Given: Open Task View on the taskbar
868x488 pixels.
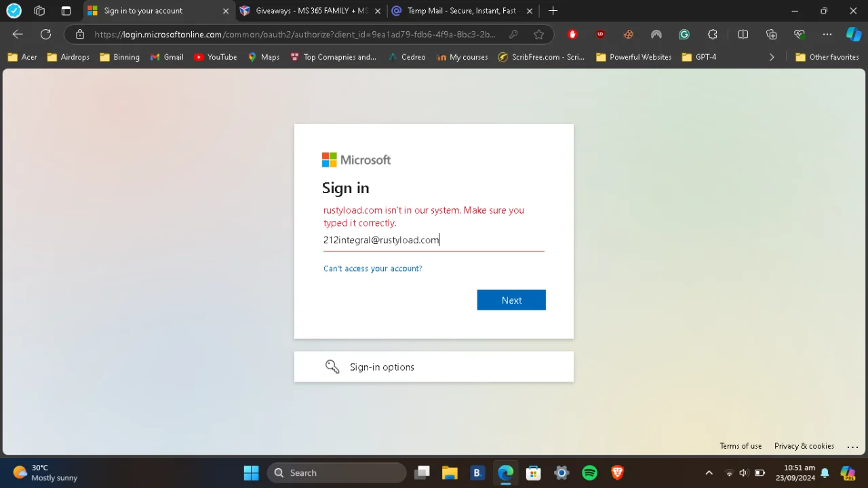Looking at the screenshot, I should tap(422, 472).
